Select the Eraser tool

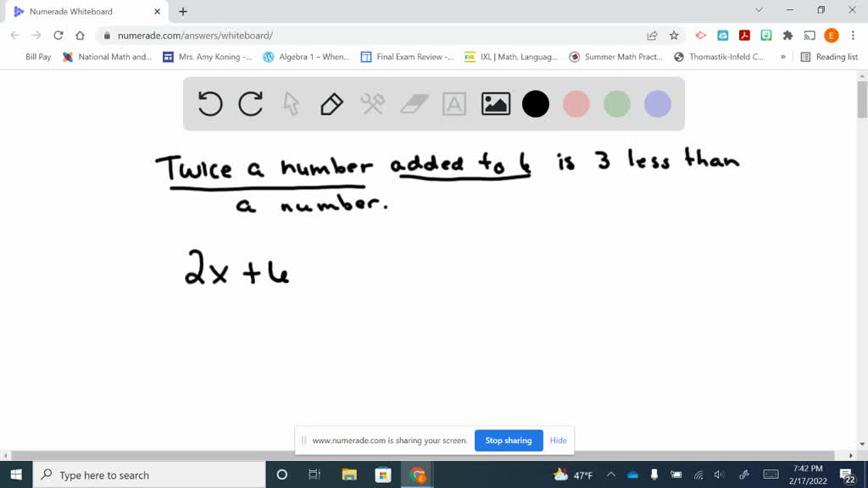click(x=413, y=103)
